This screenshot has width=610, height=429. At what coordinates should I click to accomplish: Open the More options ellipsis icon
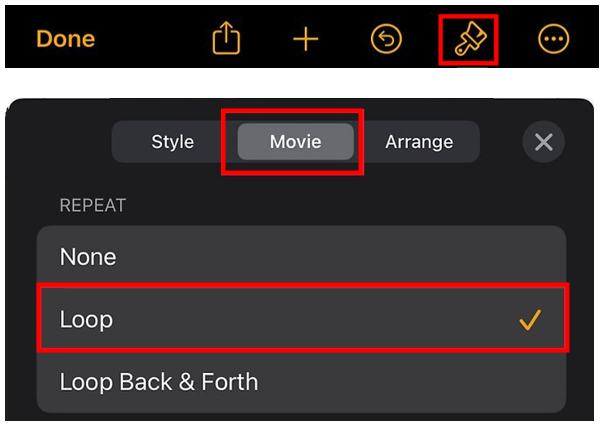click(553, 39)
